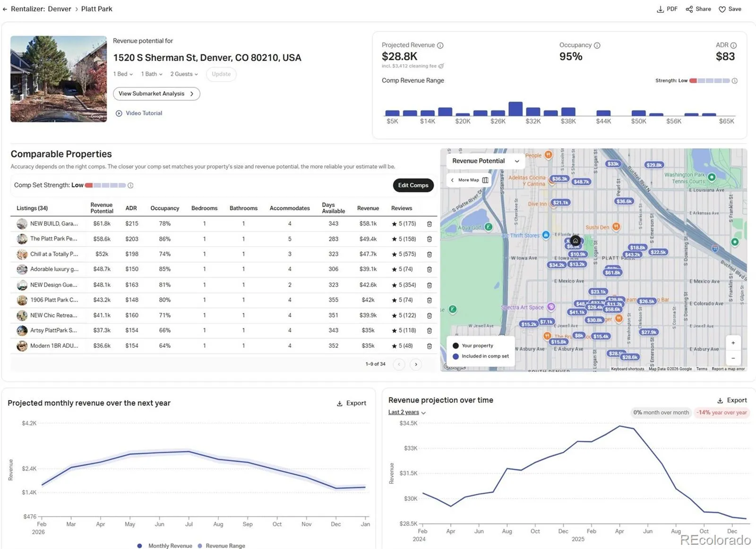The image size is (756, 549).
Task: Zoom in on the map
Action: pyautogui.click(x=733, y=343)
